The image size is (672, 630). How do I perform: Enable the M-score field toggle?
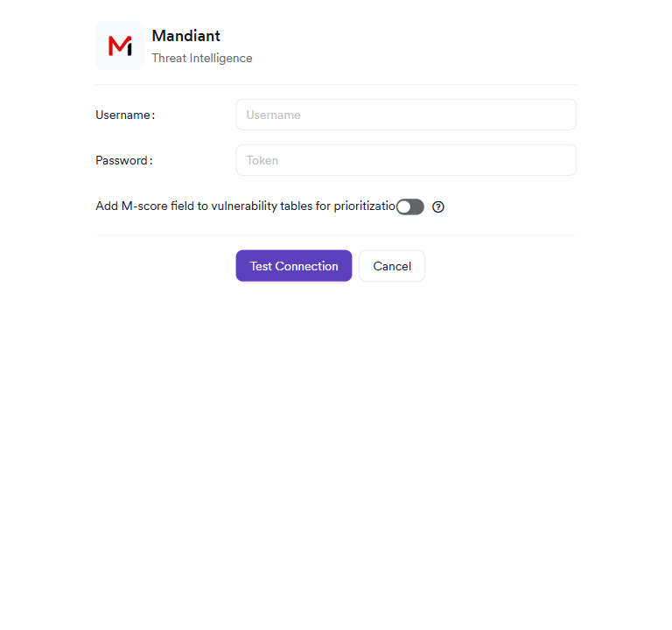click(x=409, y=206)
